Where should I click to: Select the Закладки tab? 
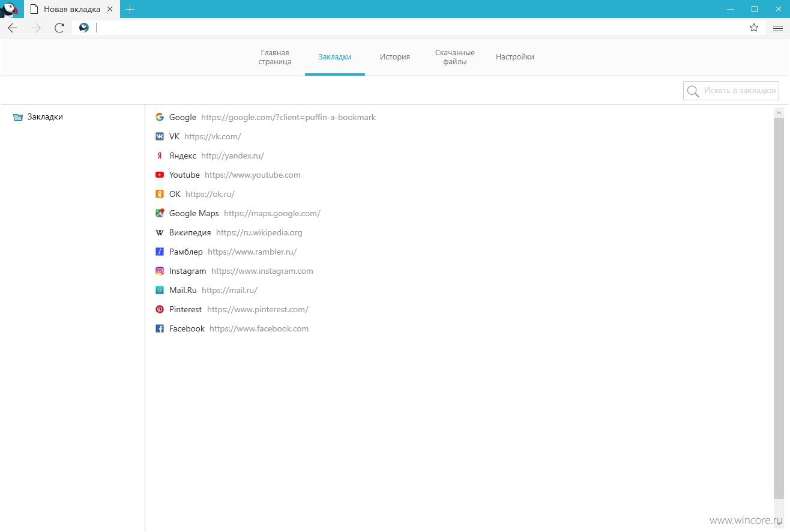pos(335,57)
